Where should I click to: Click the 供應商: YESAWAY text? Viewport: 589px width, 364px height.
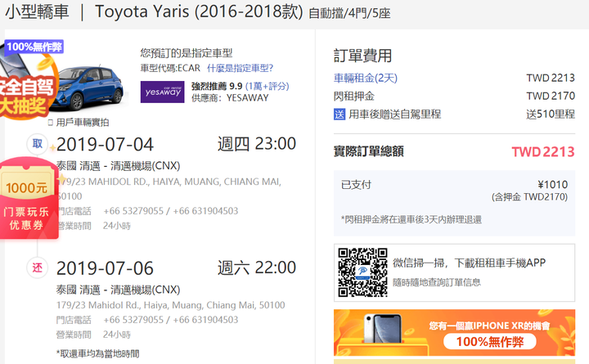click(x=230, y=98)
